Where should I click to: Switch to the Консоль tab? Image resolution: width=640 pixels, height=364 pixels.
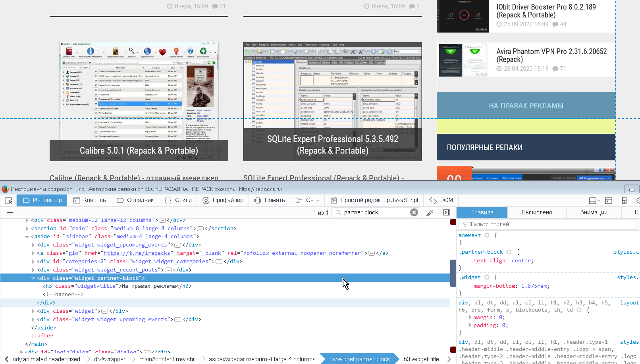coord(89,200)
